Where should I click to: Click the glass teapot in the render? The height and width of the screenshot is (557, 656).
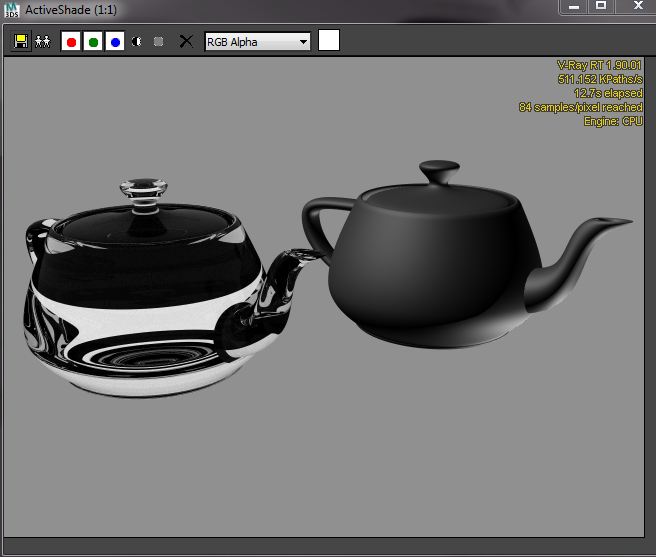click(x=146, y=289)
